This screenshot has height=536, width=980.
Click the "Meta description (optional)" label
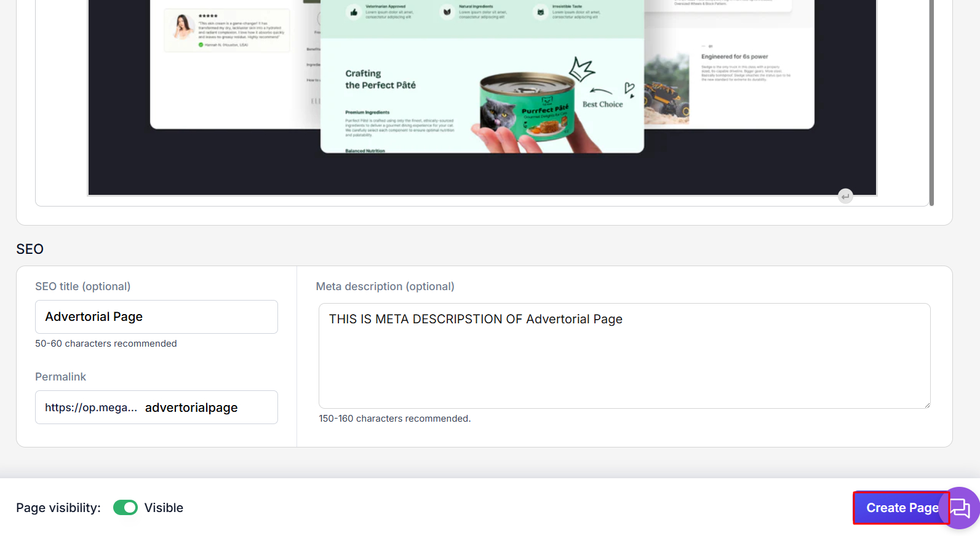385,286
